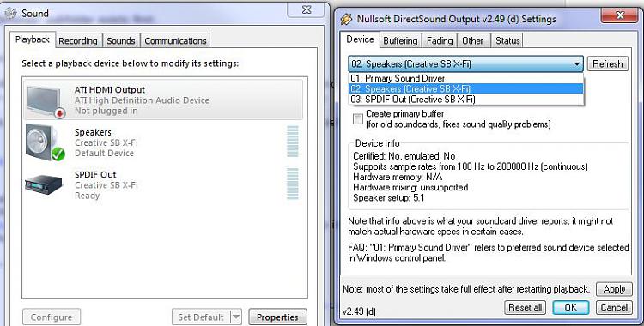Click the Speakers volume level meter
Screen dimensions: 644x326
coord(293,142)
